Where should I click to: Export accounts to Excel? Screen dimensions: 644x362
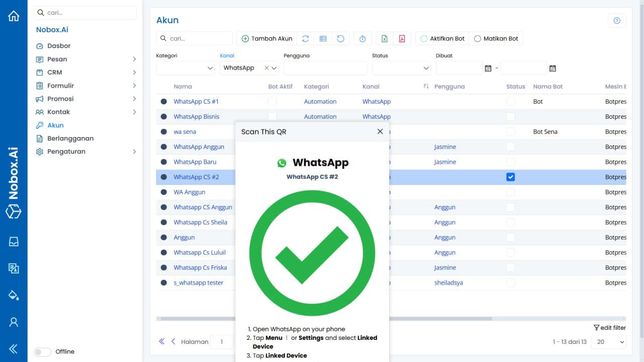384,38
